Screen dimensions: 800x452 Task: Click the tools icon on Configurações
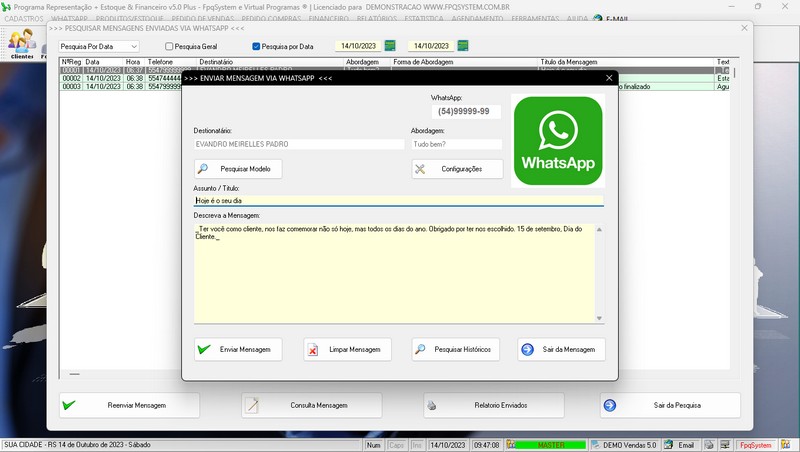[422, 169]
